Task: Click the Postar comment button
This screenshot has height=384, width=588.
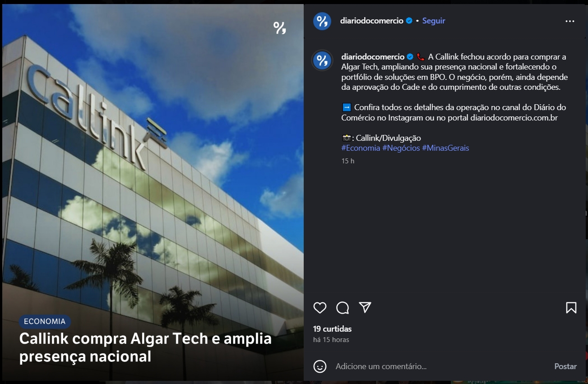Action: pyautogui.click(x=565, y=366)
